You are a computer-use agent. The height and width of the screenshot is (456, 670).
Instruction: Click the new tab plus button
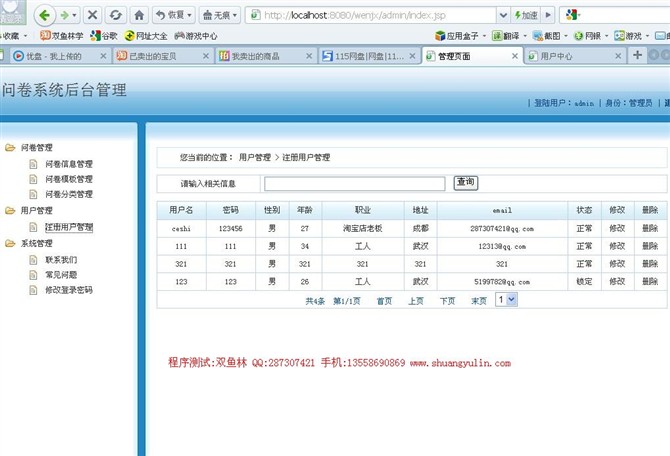click(638, 55)
